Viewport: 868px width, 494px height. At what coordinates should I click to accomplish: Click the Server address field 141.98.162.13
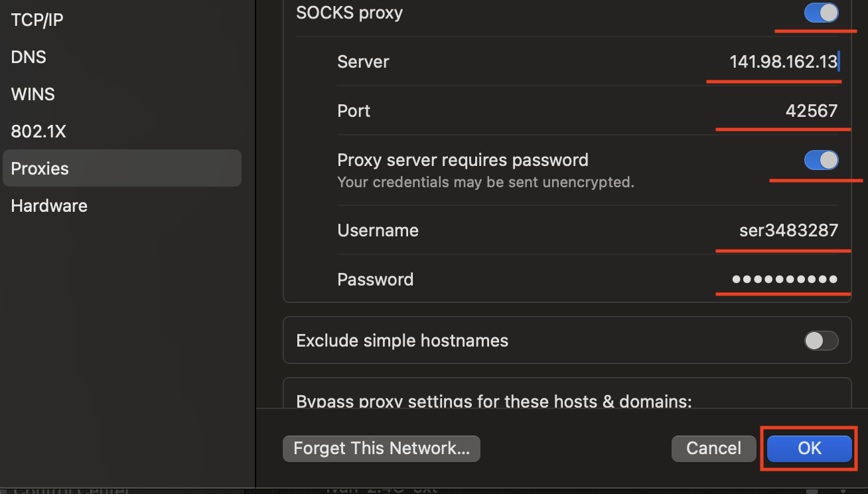pos(784,62)
